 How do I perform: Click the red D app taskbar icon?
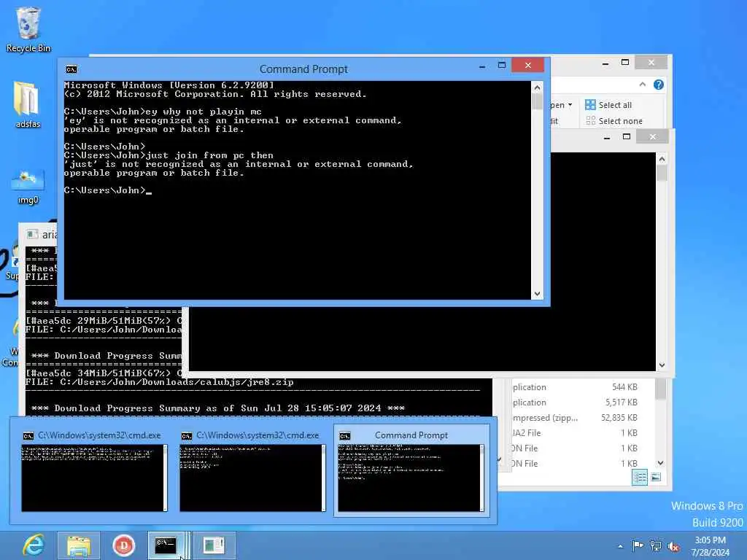point(124,545)
